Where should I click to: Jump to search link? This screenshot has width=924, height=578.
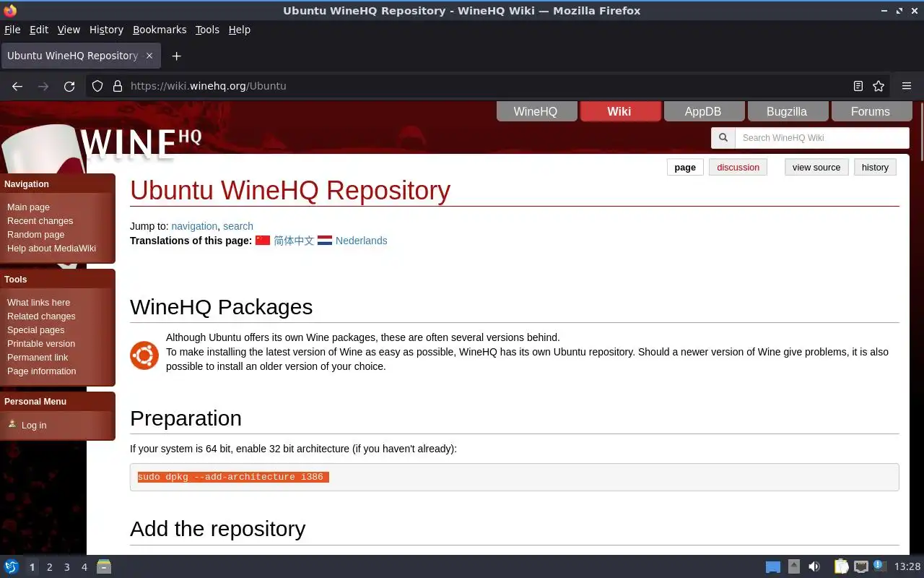[238, 226]
